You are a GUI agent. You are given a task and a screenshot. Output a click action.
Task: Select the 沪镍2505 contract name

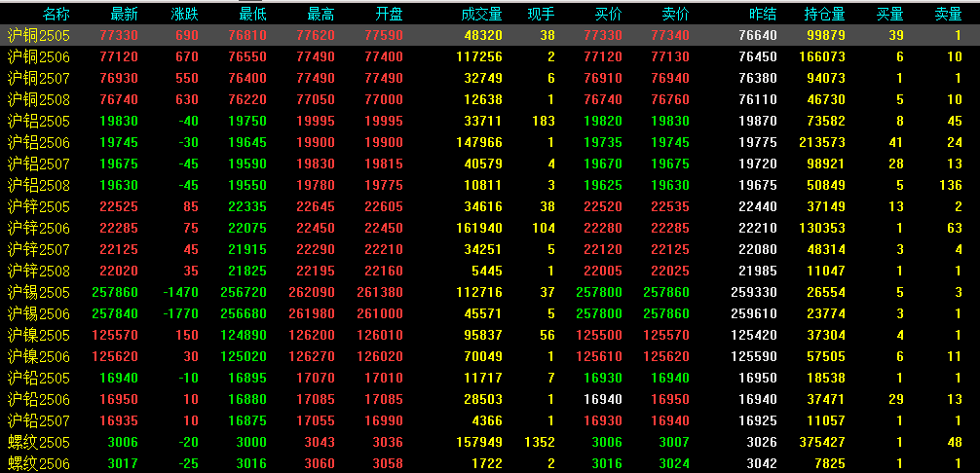[x=39, y=335]
